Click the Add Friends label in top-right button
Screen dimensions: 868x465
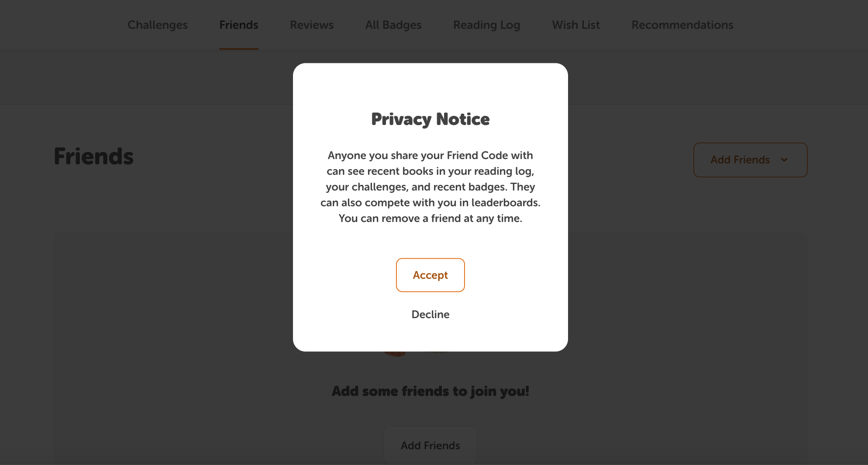(740, 160)
